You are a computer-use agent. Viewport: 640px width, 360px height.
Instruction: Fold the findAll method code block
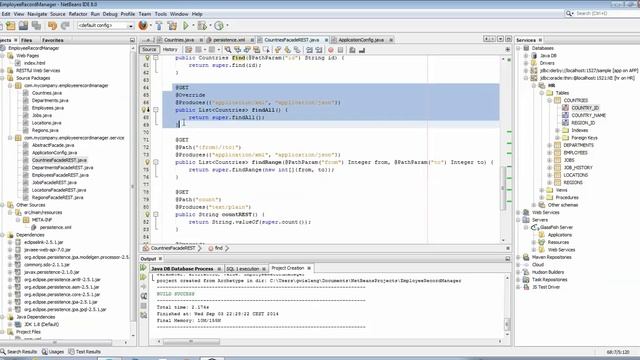(156, 110)
